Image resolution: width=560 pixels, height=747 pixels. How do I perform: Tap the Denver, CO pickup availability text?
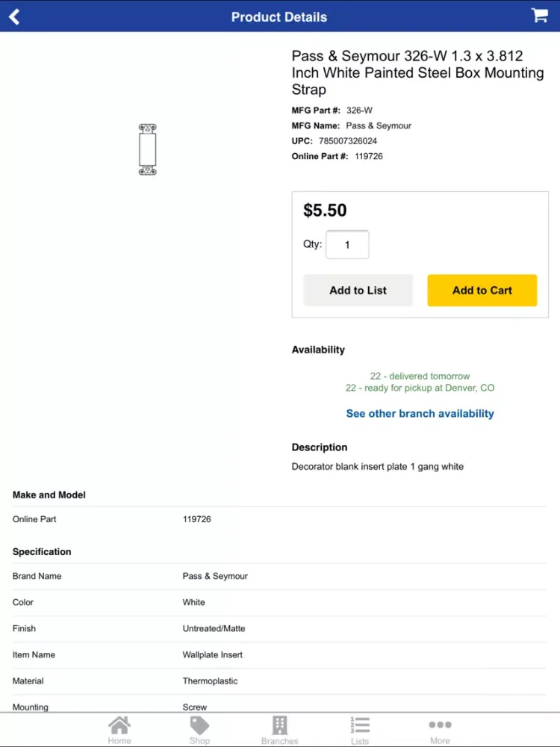420,388
